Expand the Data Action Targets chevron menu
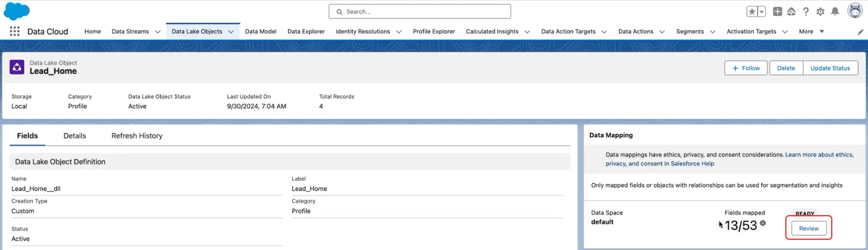Image resolution: width=868 pixels, height=250 pixels. click(x=604, y=32)
